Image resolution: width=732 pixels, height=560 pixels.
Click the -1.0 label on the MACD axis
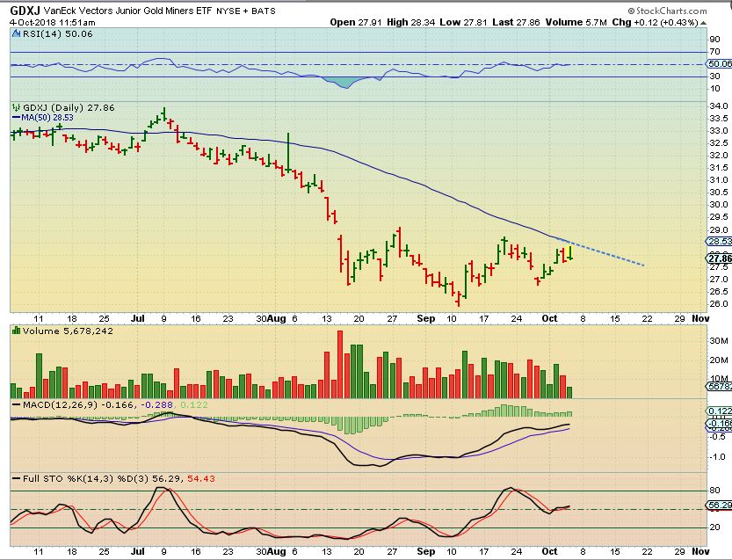716,457
